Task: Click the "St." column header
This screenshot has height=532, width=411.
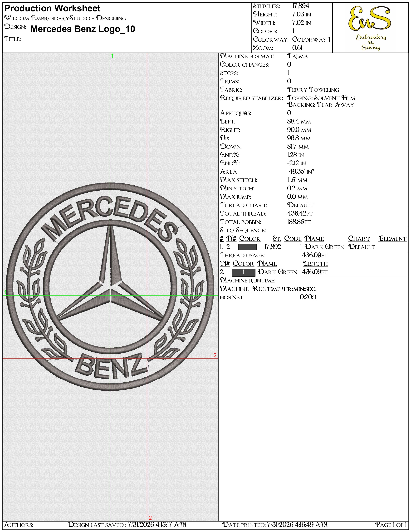Action: [277, 239]
